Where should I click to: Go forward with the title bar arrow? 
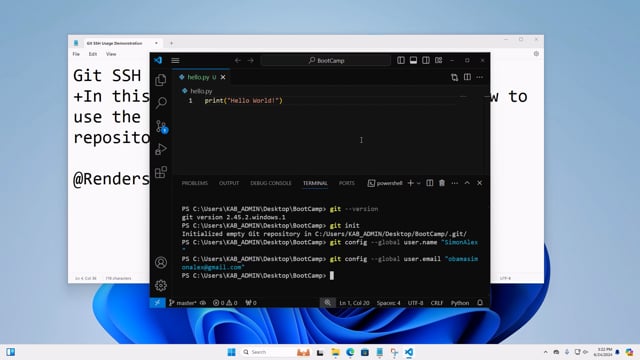(x=251, y=60)
